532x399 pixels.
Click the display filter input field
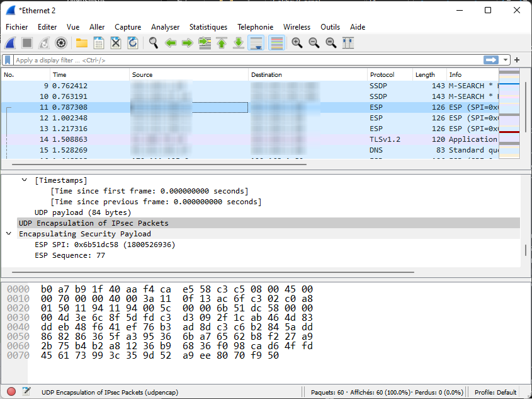point(248,60)
